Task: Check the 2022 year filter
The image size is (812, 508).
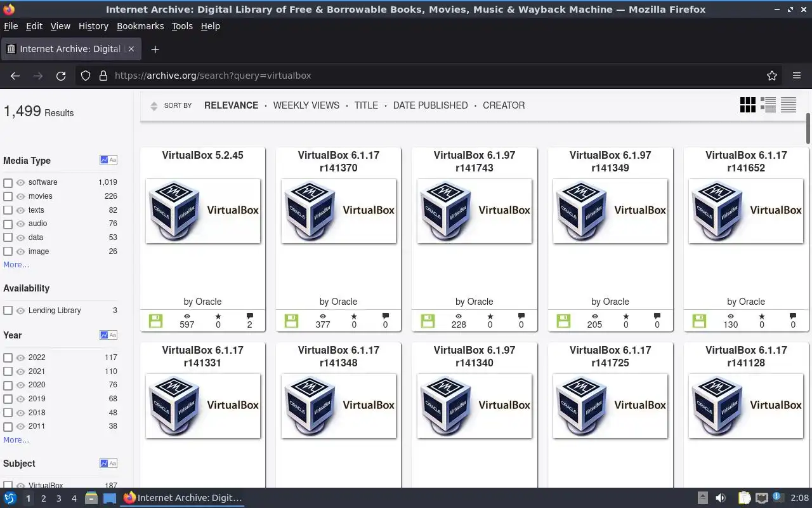Action: pos(8,358)
